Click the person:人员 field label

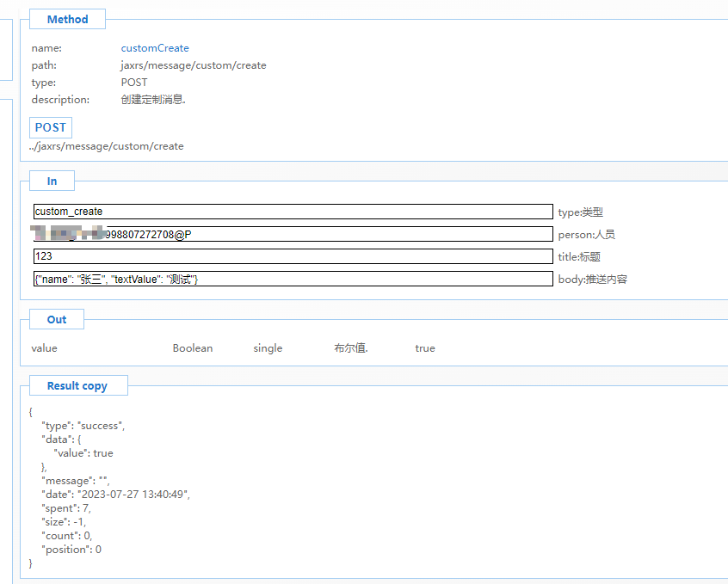click(586, 235)
